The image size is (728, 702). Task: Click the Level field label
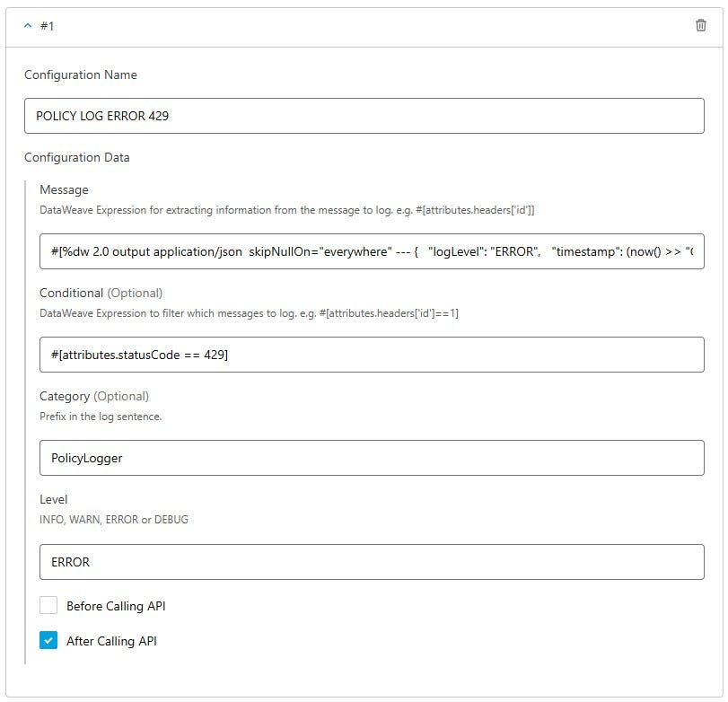click(53, 499)
